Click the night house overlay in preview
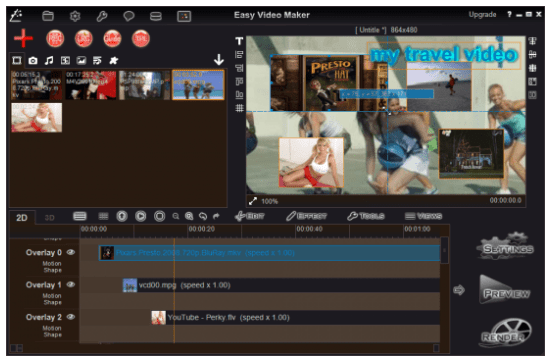 click(x=471, y=154)
